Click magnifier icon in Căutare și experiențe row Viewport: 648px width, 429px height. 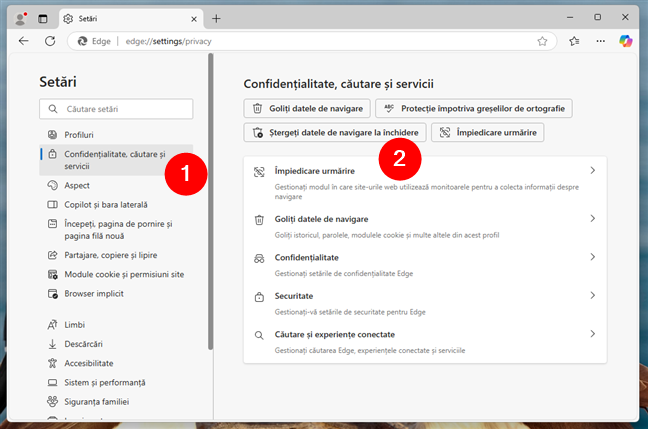(259, 335)
